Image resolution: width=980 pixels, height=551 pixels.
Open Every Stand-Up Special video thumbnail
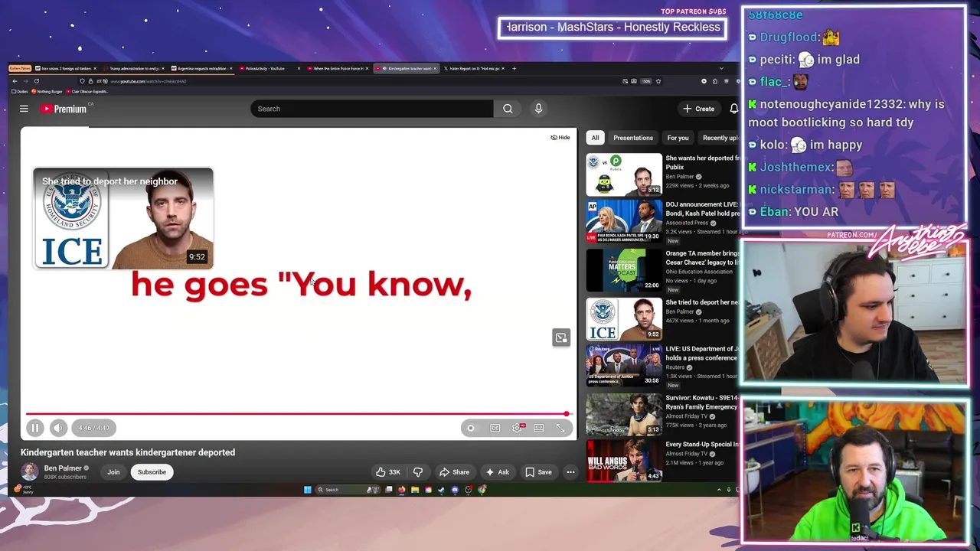[x=624, y=461]
